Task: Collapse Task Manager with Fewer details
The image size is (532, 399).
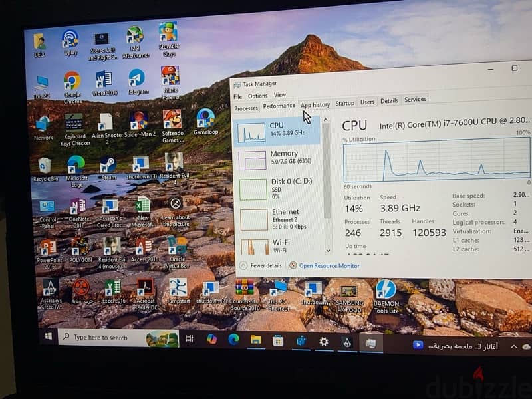Action: [x=261, y=265]
